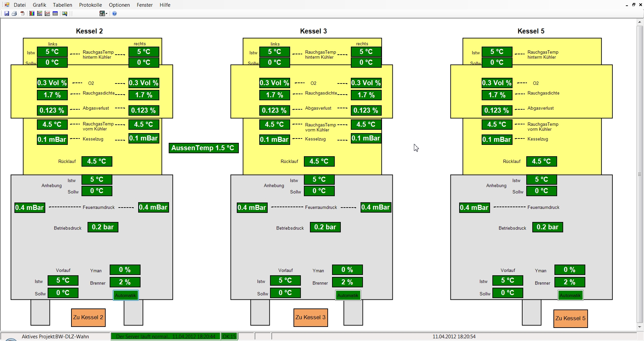The height and width of the screenshot is (341, 644).
Task: Open the Datei menu
Action: [x=20, y=5]
